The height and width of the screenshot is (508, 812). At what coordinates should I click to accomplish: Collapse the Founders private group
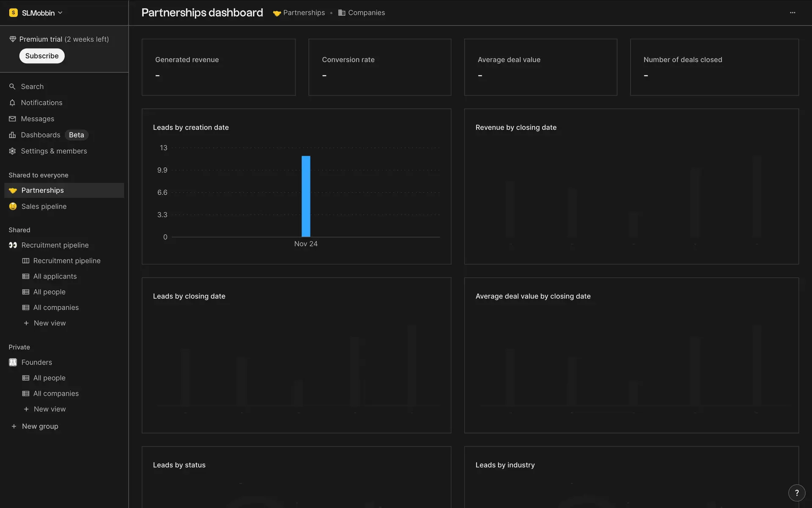point(37,362)
